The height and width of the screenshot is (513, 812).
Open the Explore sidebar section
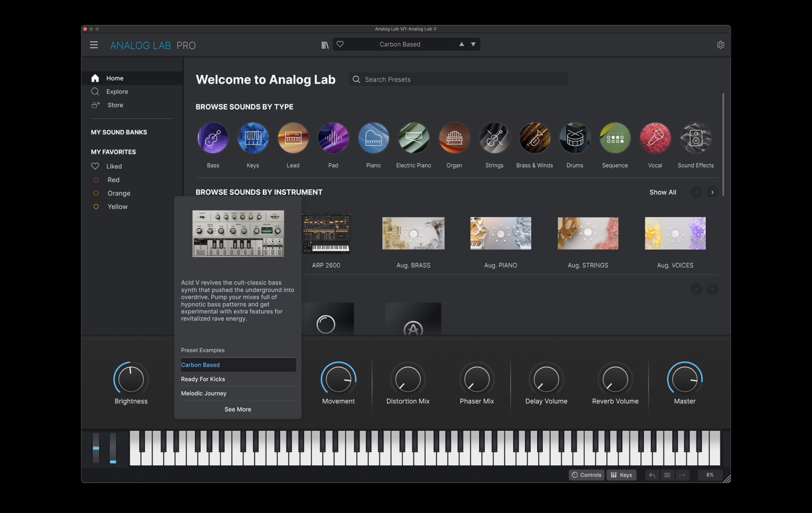tap(117, 92)
